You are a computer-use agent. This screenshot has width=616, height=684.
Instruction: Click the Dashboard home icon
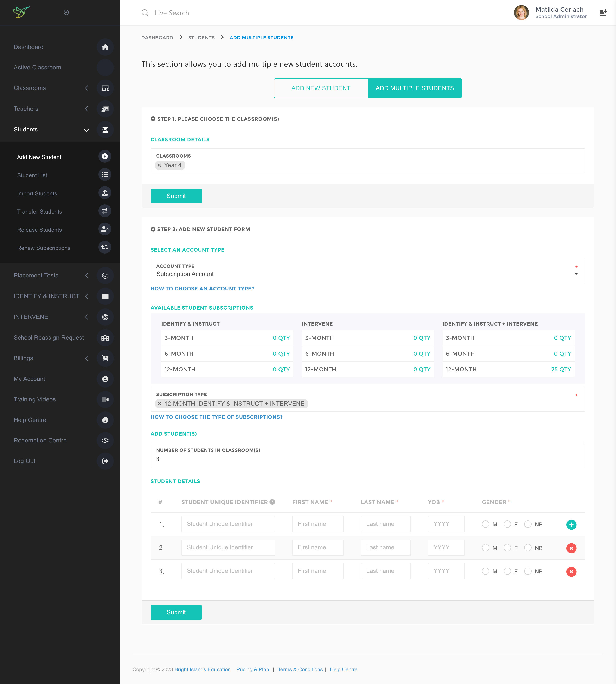pyautogui.click(x=105, y=47)
